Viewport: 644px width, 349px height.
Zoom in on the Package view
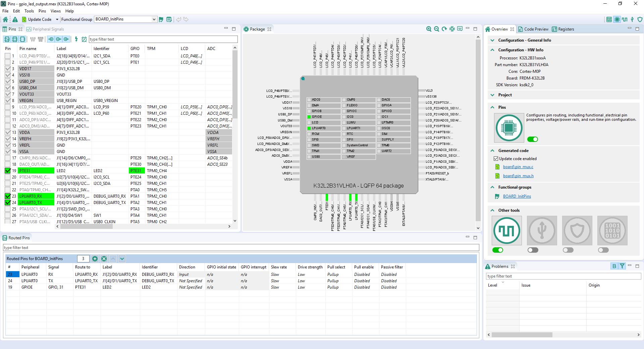click(x=429, y=29)
